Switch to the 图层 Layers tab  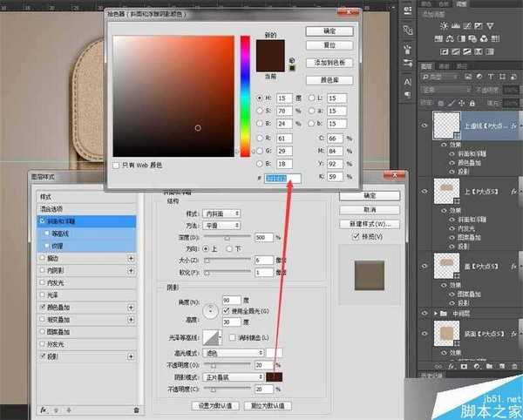[x=426, y=66]
